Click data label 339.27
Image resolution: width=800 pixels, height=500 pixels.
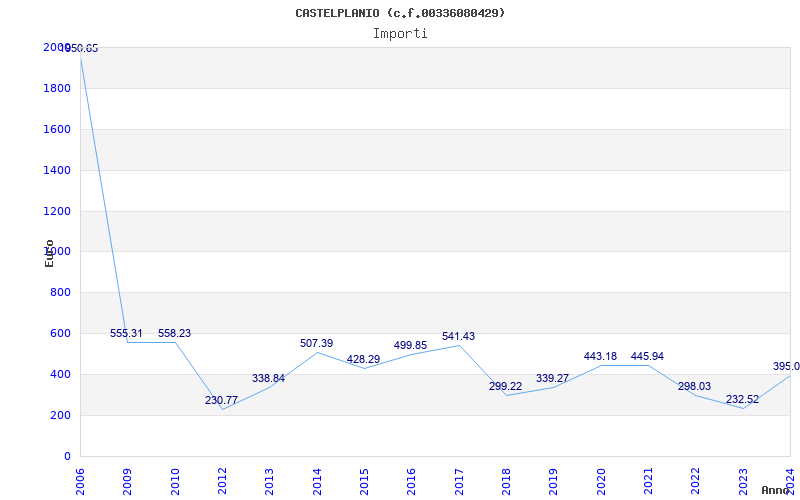point(553,379)
